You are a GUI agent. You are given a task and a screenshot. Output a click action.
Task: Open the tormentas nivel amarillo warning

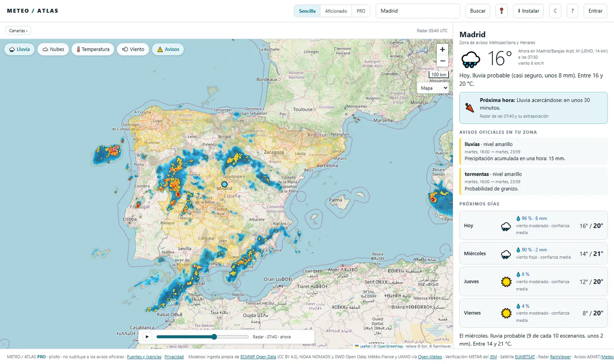(x=533, y=181)
